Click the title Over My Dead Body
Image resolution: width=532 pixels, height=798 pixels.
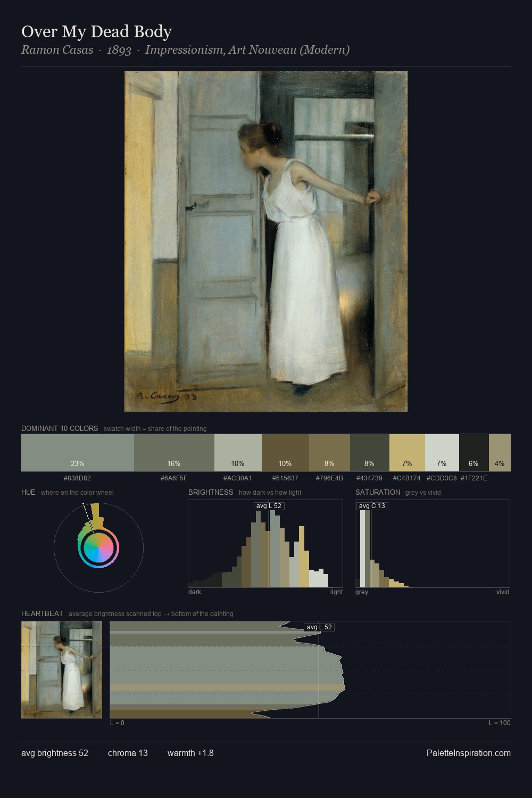(96, 31)
